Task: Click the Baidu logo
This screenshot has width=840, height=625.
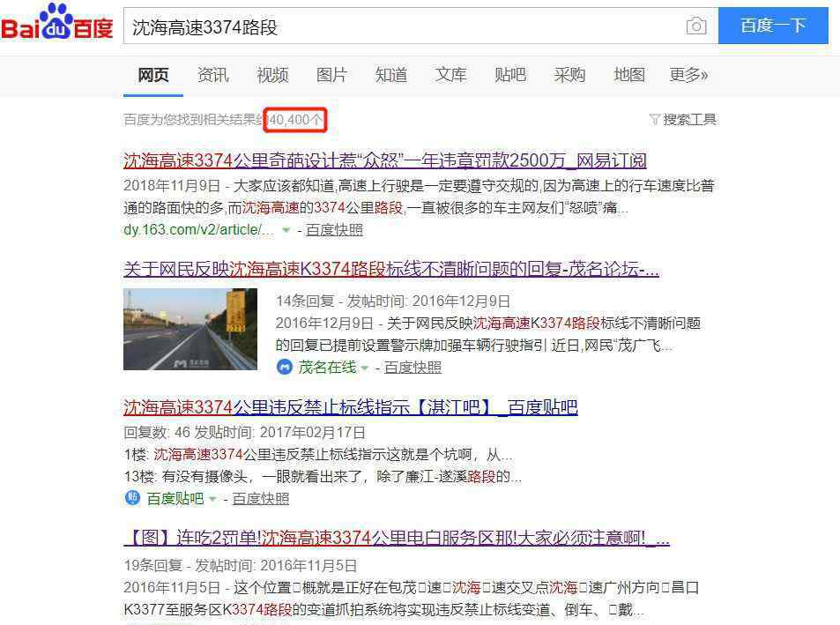Action: tap(56, 23)
